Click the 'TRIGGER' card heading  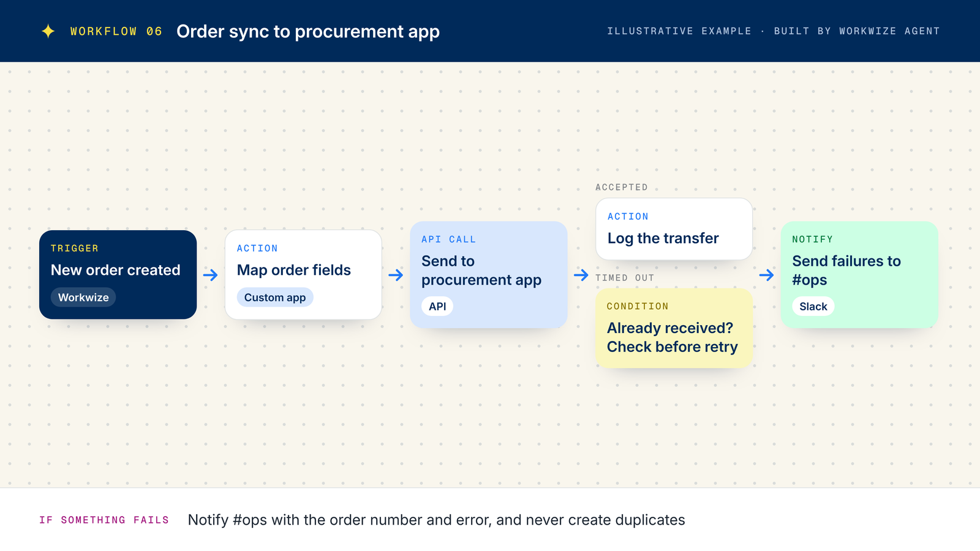75,249
